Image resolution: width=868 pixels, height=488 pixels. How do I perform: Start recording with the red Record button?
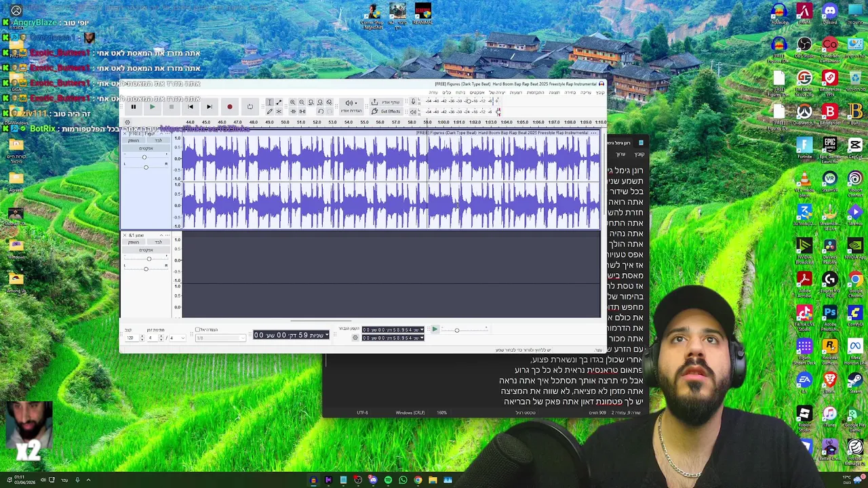(x=230, y=106)
